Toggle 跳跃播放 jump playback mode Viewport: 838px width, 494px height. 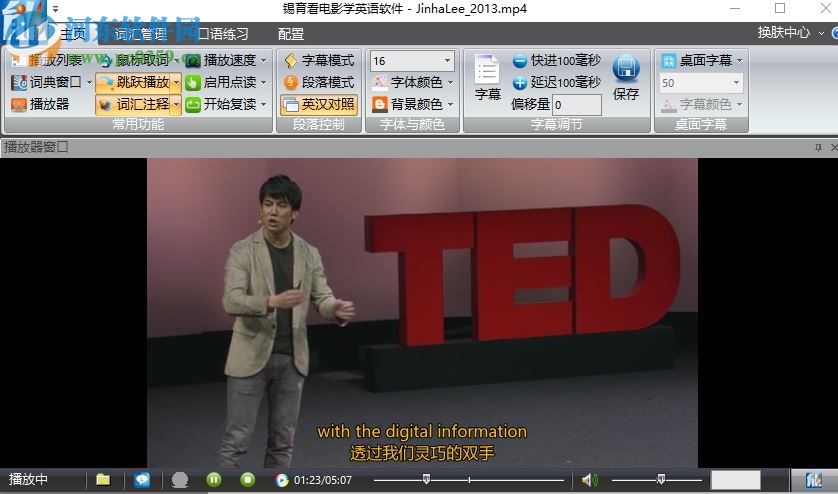pyautogui.click(x=133, y=82)
